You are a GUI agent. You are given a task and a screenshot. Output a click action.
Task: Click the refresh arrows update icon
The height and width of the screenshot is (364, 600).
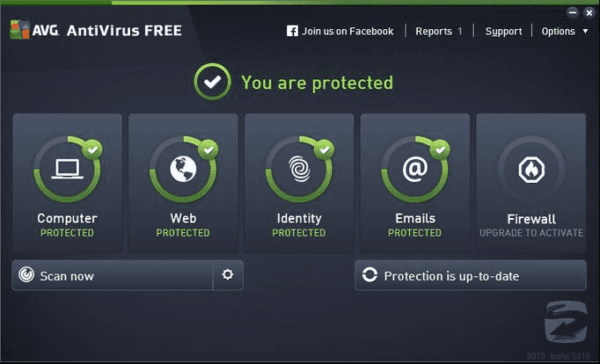coord(370,274)
